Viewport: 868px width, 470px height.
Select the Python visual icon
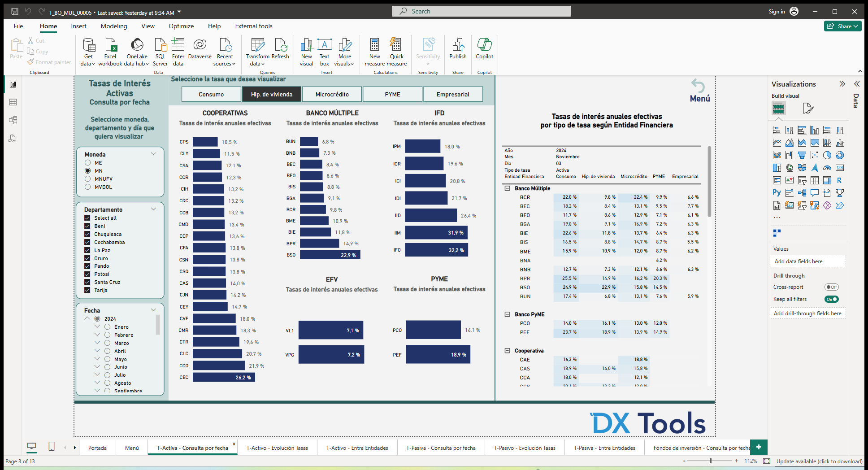[x=777, y=192]
